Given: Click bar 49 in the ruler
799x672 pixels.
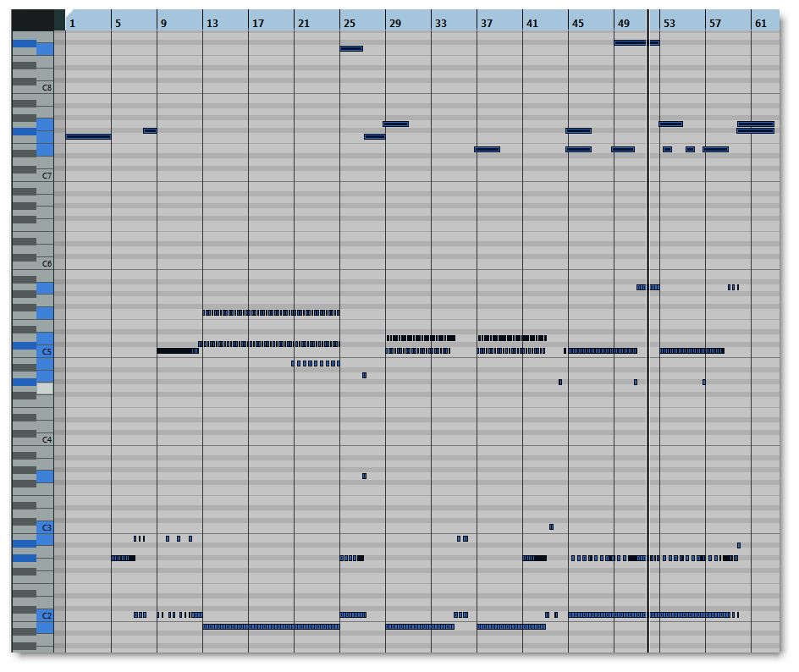Looking at the screenshot, I should [x=623, y=24].
